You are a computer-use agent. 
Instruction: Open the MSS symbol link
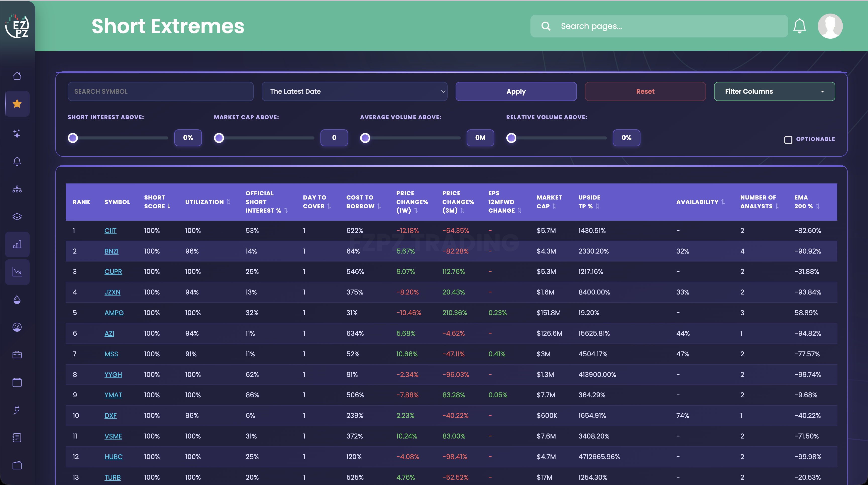(111, 354)
